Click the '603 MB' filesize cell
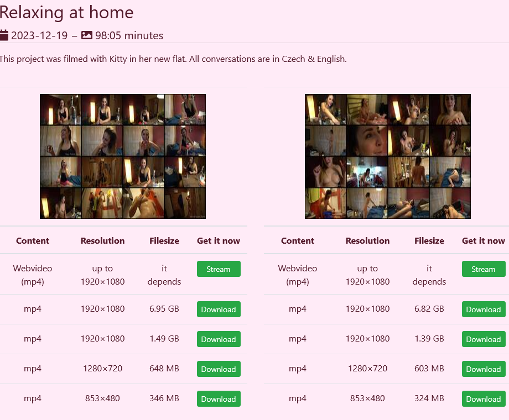Screen dimensions: 509x420 pos(429,369)
